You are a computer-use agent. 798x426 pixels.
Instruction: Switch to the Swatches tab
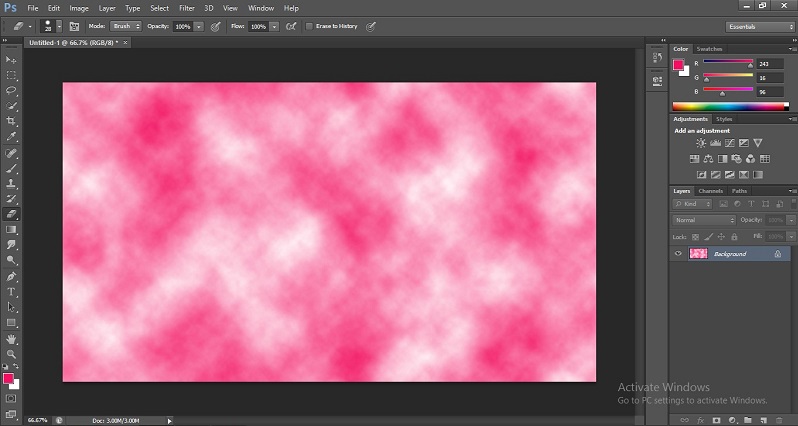(709, 49)
